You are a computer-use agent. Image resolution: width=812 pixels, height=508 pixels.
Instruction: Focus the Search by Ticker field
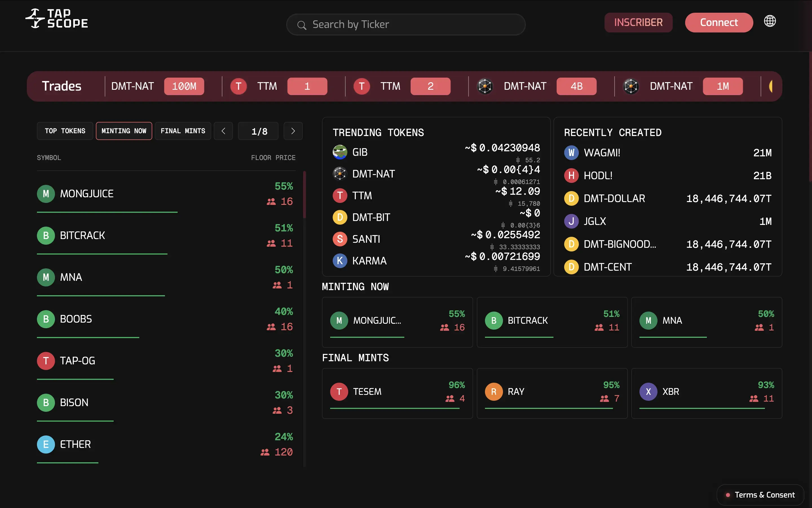point(406,25)
